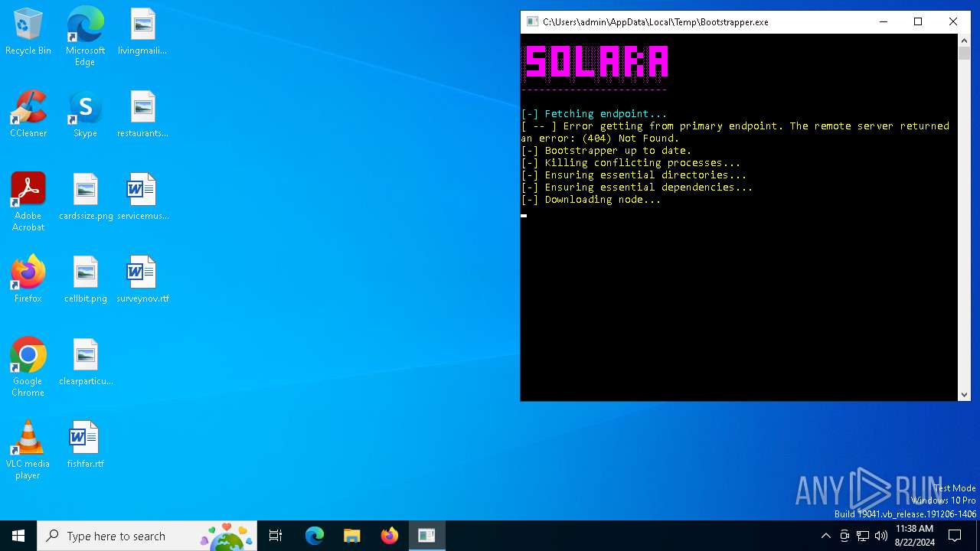The width and height of the screenshot is (980, 551).
Task: Select the servicemus... Word document
Action: pyautogui.click(x=142, y=197)
